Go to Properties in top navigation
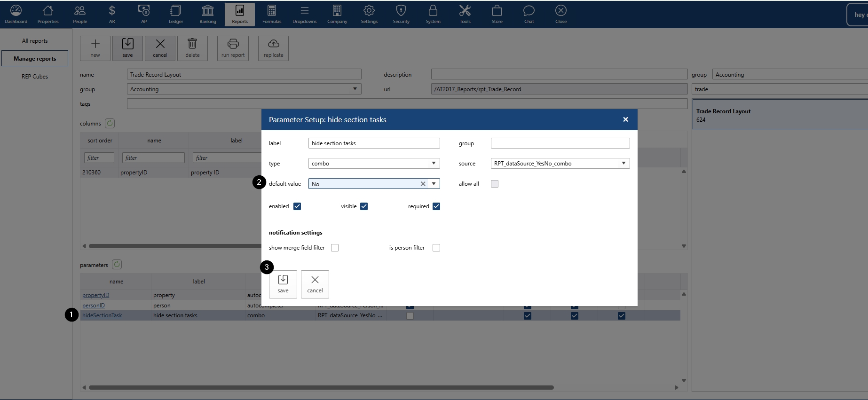 48,15
